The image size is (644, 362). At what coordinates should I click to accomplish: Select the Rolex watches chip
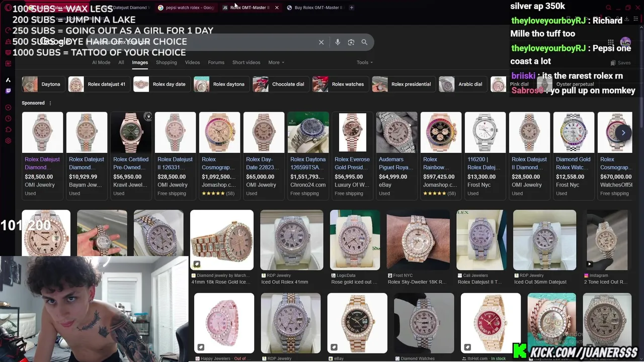tap(340, 84)
